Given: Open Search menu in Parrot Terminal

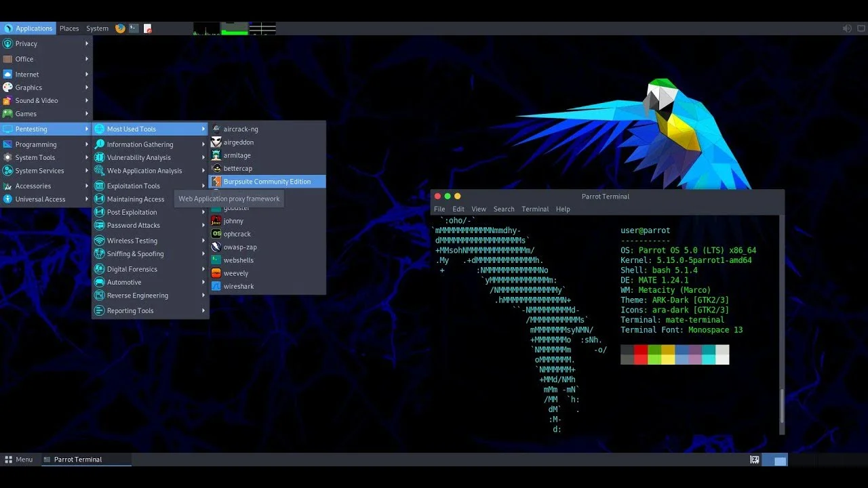Looking at the screenshot, I should 504,209.
